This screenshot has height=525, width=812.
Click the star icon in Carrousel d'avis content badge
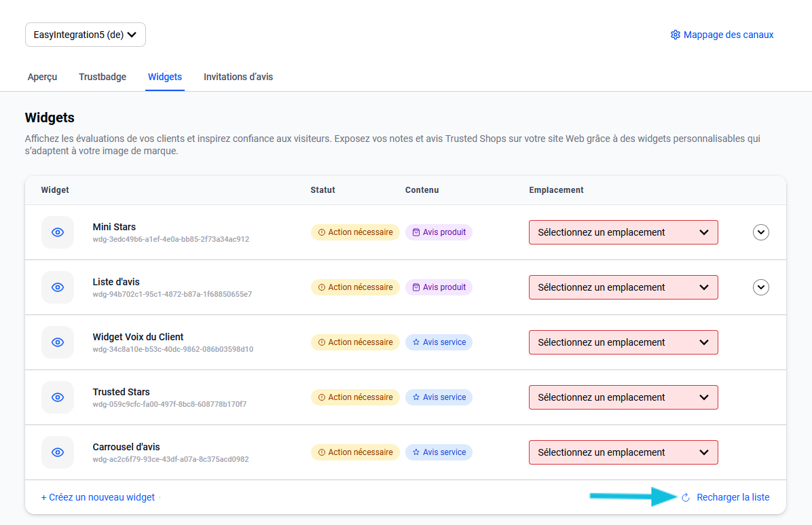point(416,452)
